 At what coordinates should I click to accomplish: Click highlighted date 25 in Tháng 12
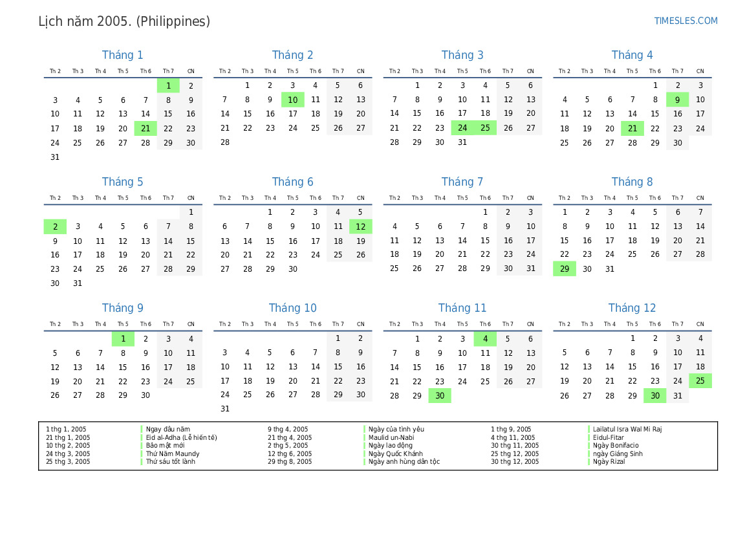pos(700,381)
